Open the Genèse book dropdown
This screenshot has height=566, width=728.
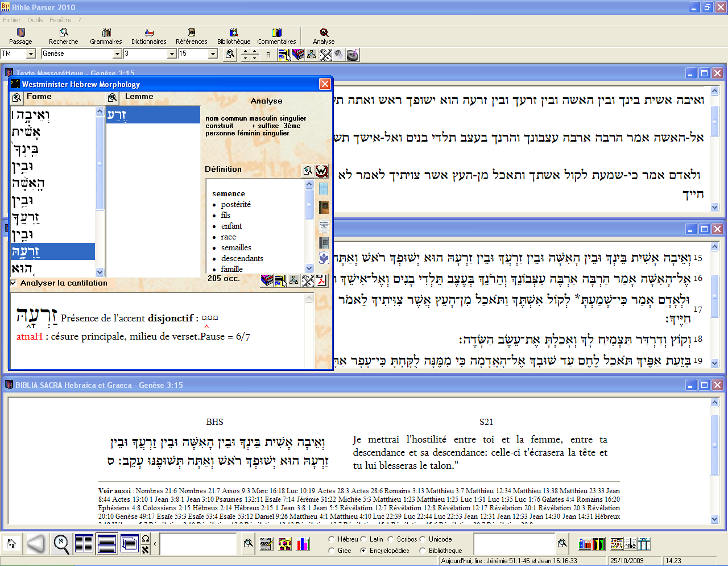[x=118, y=53]
